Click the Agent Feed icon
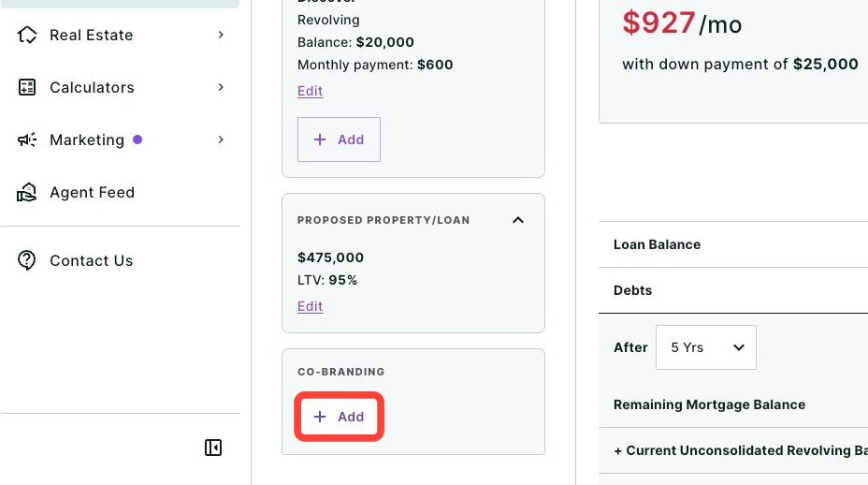Image resolution: width=868 pixels, height=485 pixels. (26, 192)
